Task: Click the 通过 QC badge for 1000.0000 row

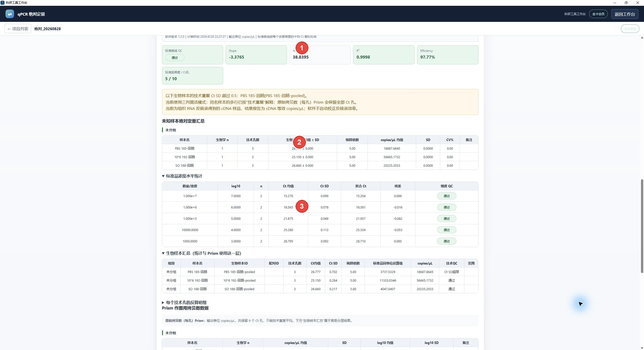Action: tap(447, 241)
